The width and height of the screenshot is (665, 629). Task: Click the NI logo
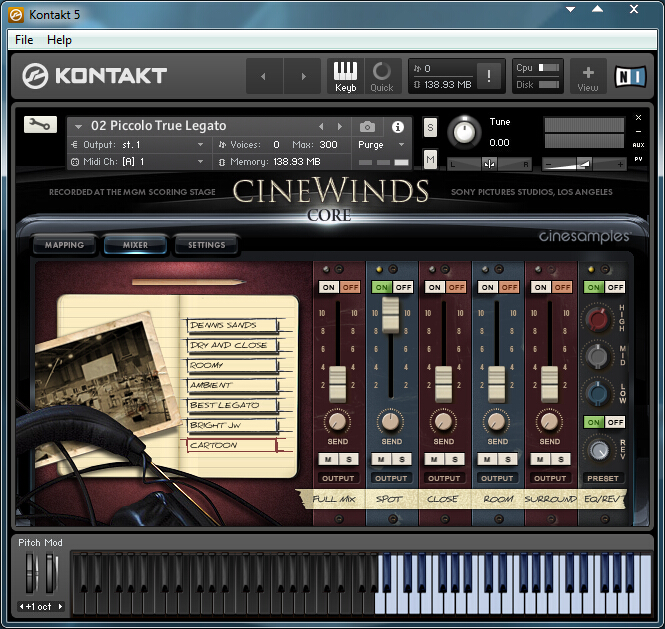click(x=631, y=77)
